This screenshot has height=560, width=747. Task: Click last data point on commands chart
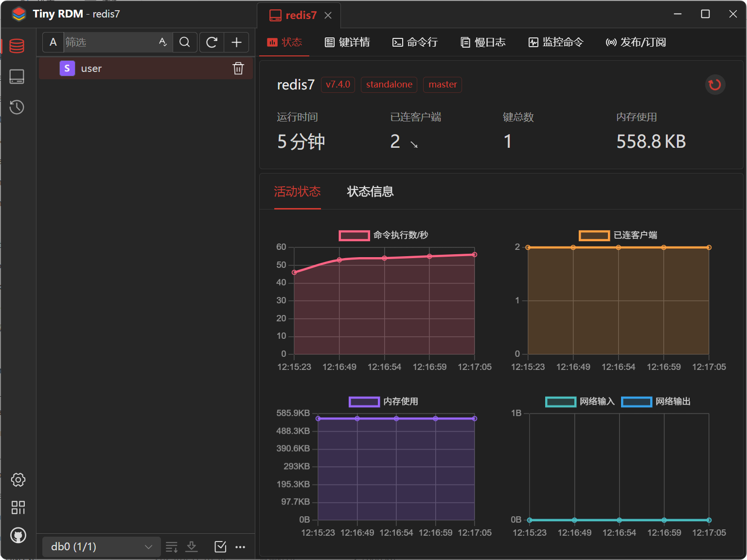click(475, 255)
